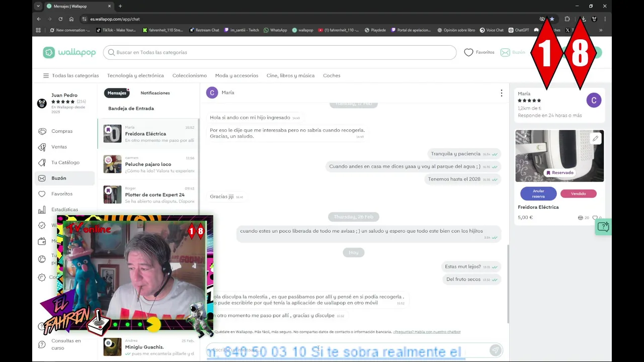Click the Favoritos heart icon in header

468,52
